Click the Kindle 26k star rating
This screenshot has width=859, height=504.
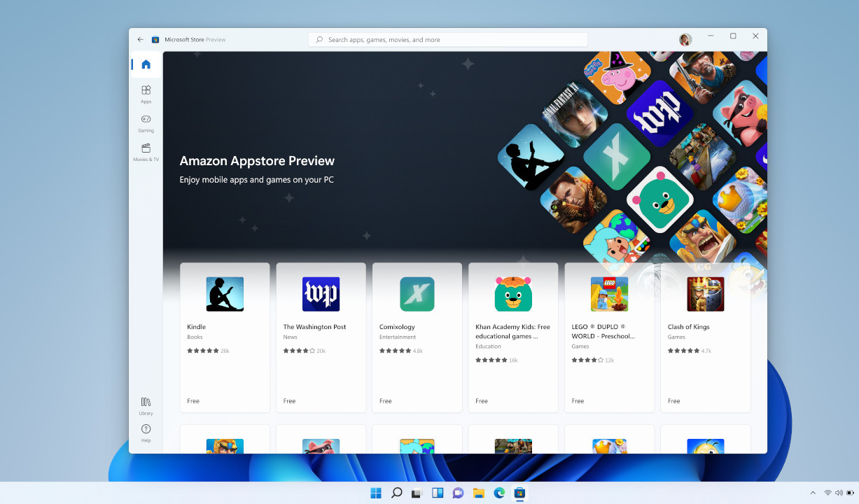click(208, 351)
